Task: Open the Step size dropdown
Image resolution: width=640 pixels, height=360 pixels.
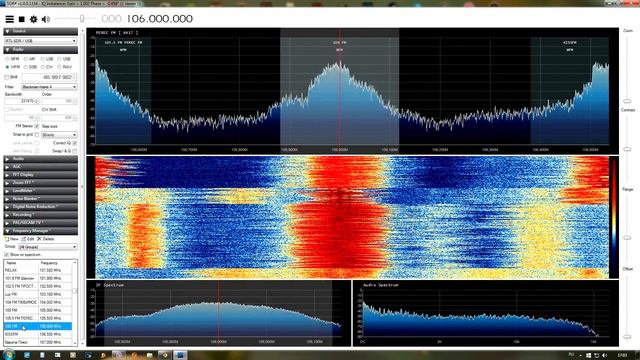Action: [x=59, y=135]
